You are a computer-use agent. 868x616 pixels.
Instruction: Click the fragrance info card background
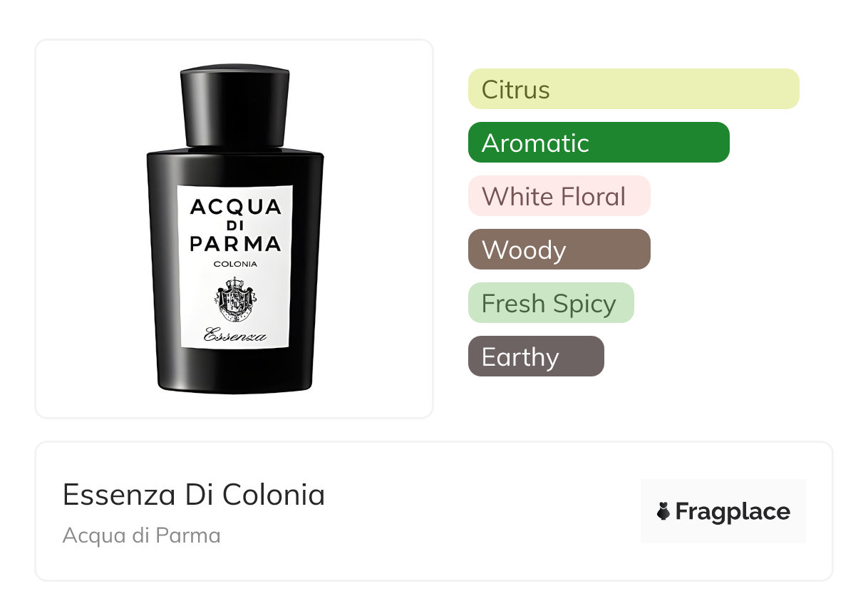434,511
